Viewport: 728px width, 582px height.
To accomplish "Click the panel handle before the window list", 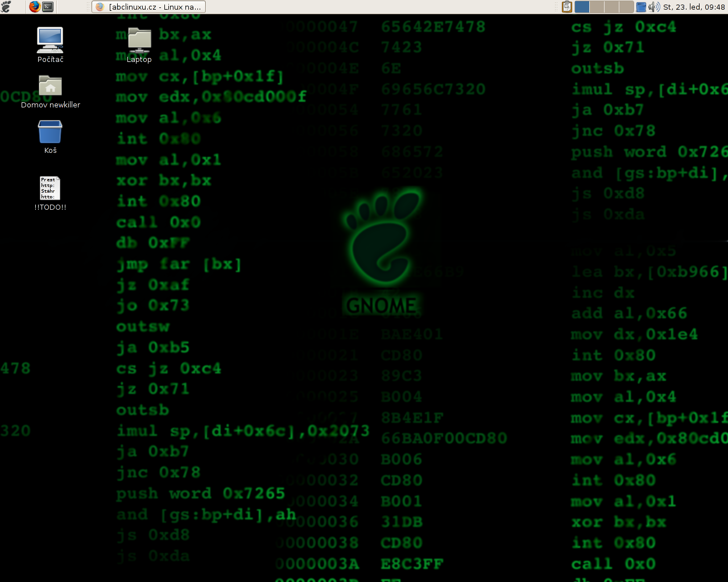I will [x=88, y=7].
